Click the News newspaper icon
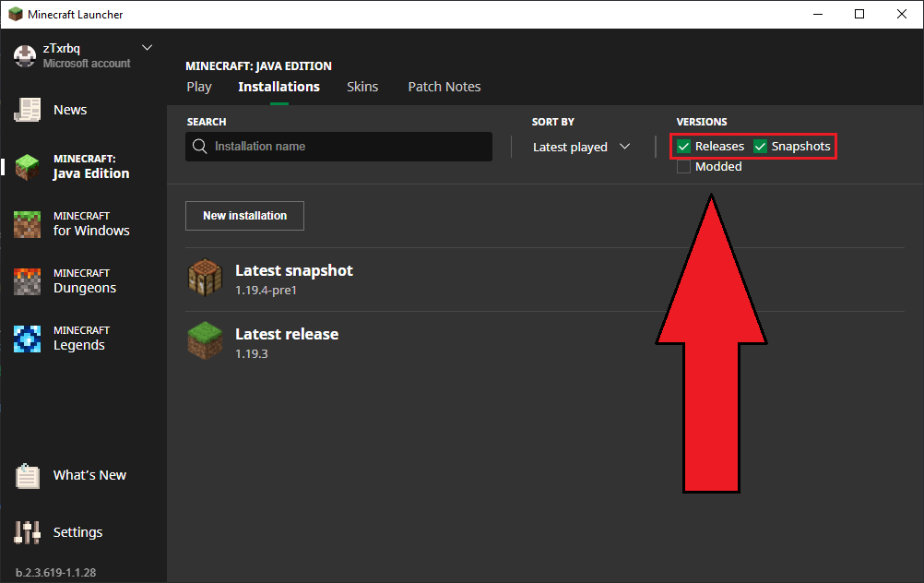924x583 pixels. click(x=27, y=110)
